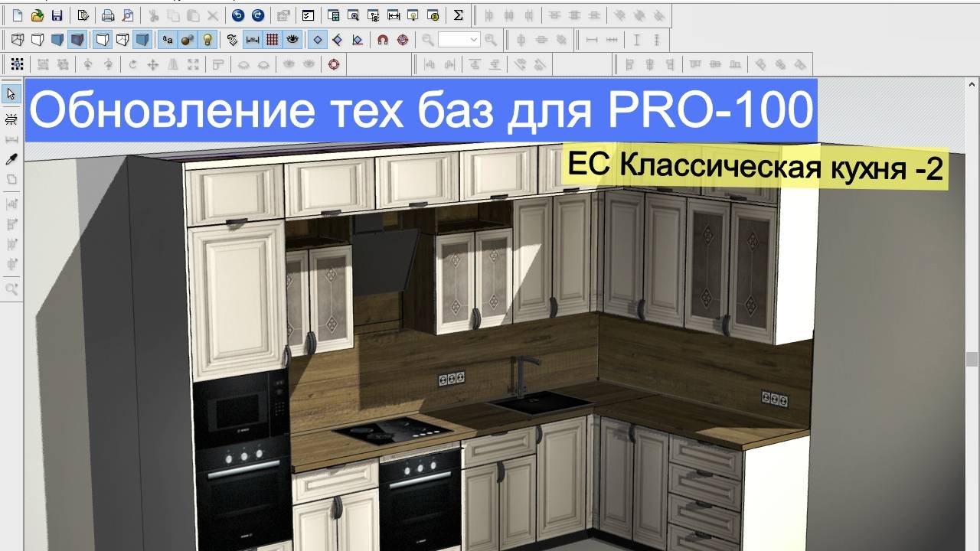
Task: Open print preview magnifier icon
Action: 128,15
